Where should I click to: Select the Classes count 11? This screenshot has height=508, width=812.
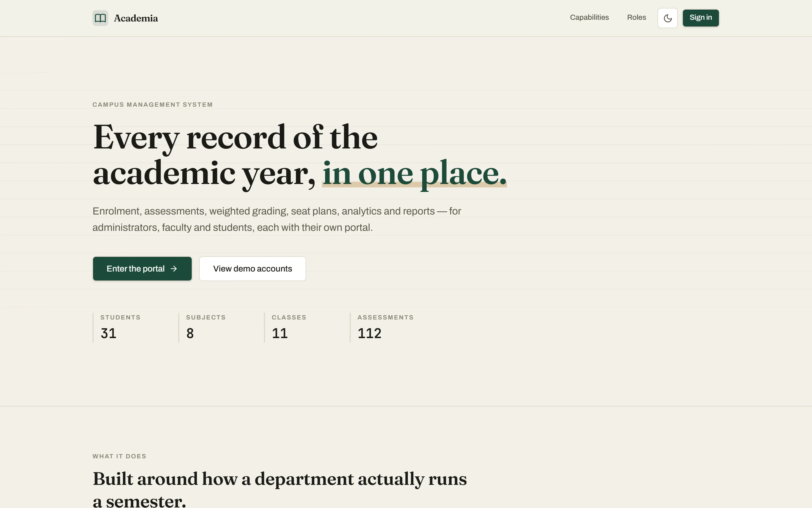point(279,333)
